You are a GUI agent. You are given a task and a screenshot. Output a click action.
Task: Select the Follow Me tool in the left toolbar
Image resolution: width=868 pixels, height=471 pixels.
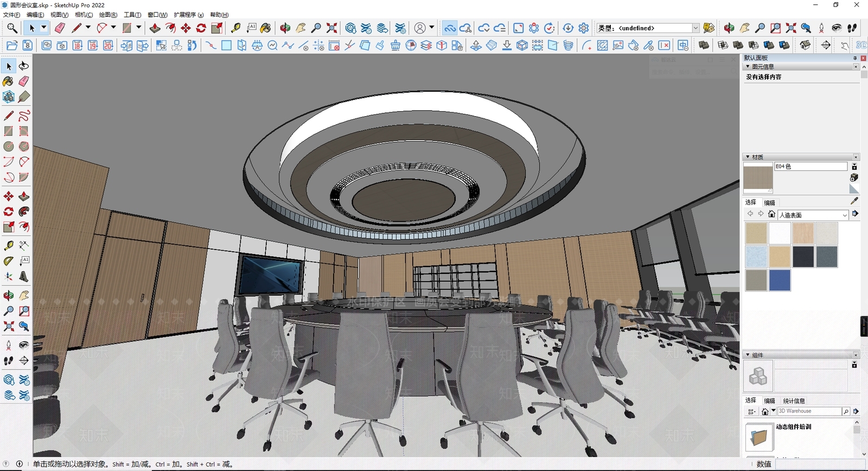24,212
